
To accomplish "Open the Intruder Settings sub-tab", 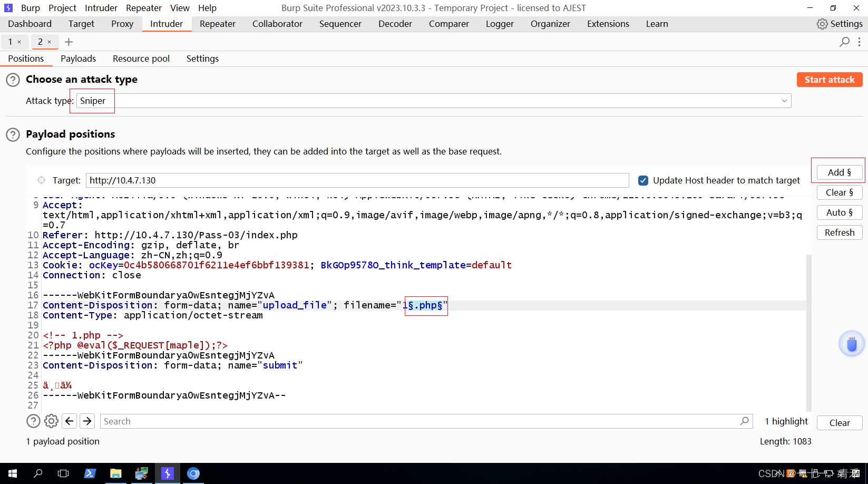I will coord(202,59).
